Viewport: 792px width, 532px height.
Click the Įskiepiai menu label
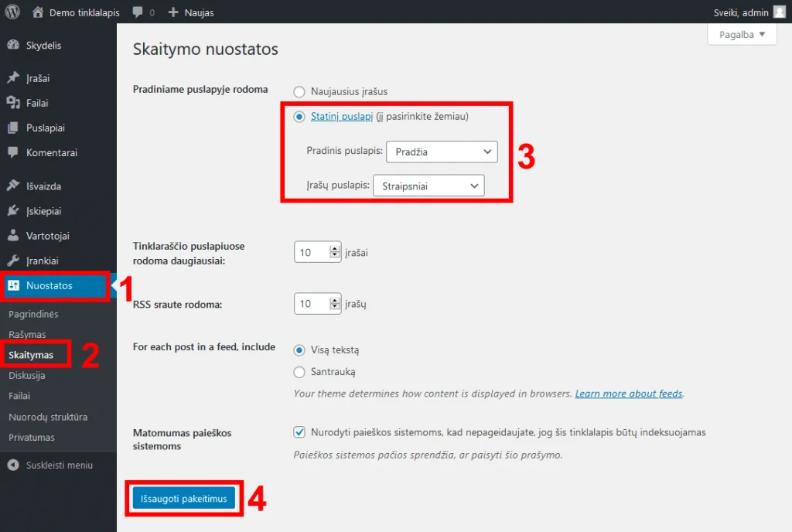point(44,211)
